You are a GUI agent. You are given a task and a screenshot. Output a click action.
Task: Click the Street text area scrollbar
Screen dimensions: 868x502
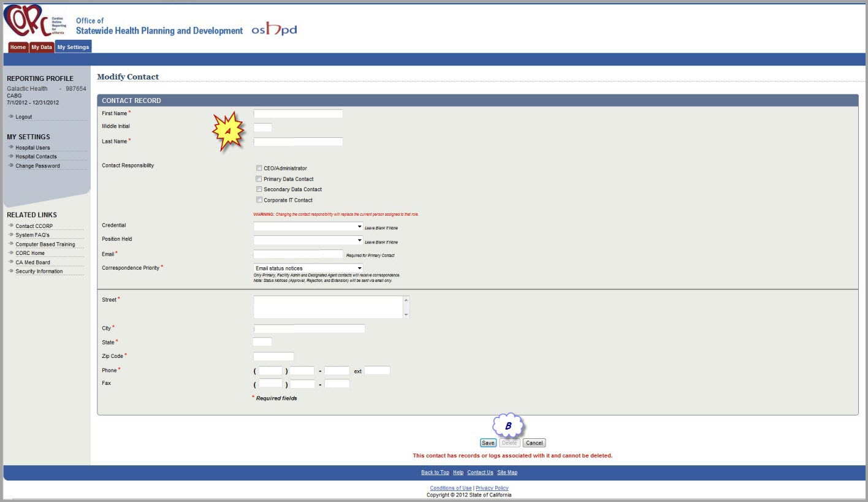pos(406,307)
